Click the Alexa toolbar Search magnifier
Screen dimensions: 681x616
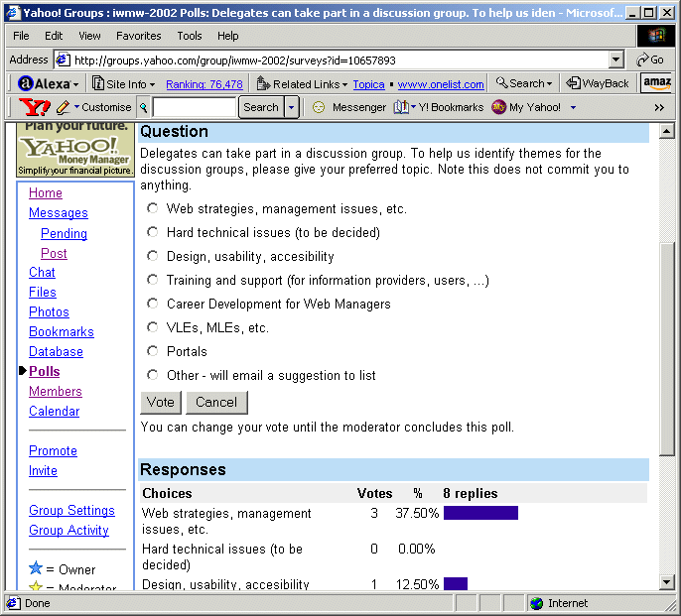(x=501, y=82)
